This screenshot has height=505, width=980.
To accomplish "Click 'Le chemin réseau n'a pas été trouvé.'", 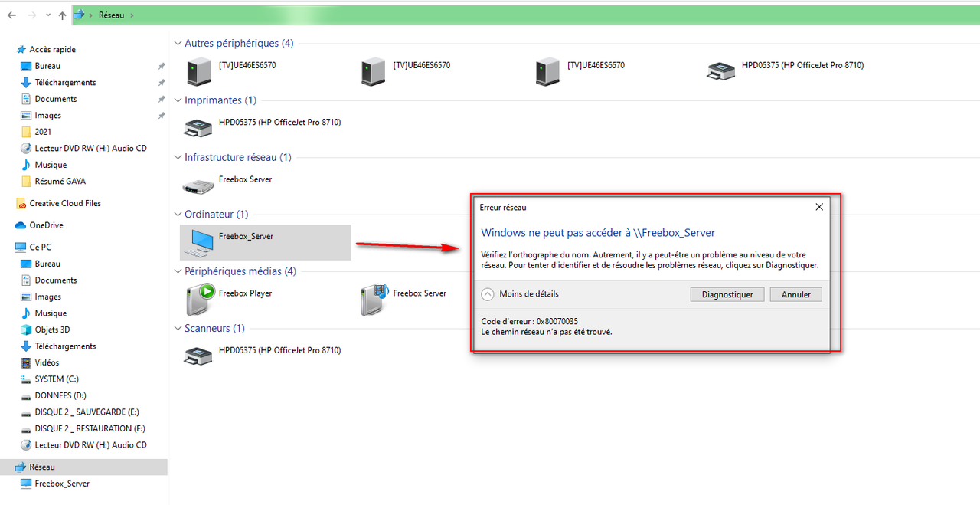I will coord(547,332).
